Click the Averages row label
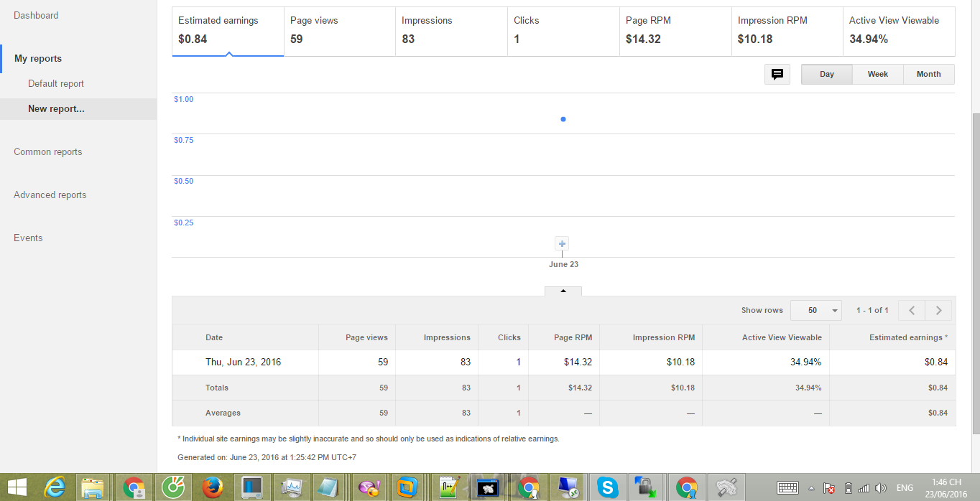Image resolution: width=980 pixels, height=501 pixels. [223, 413]
